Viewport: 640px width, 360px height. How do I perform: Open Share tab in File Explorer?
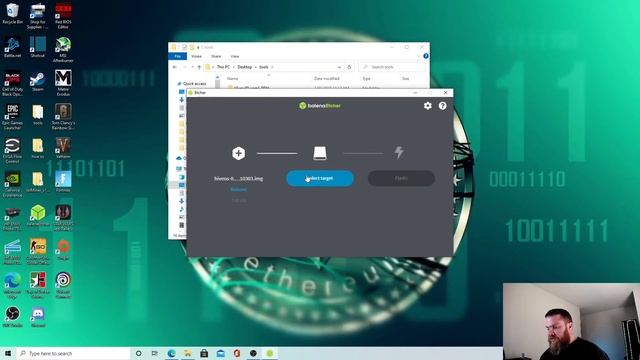point(216,56)
